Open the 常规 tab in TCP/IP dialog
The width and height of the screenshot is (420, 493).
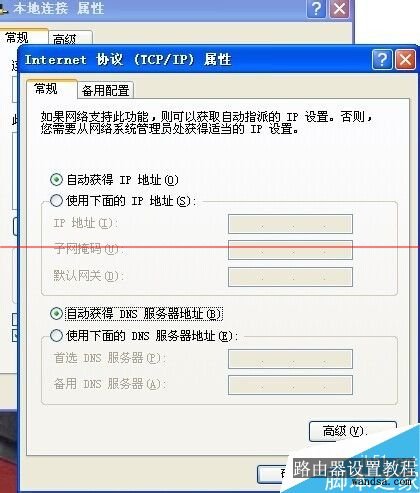[46, 89]
